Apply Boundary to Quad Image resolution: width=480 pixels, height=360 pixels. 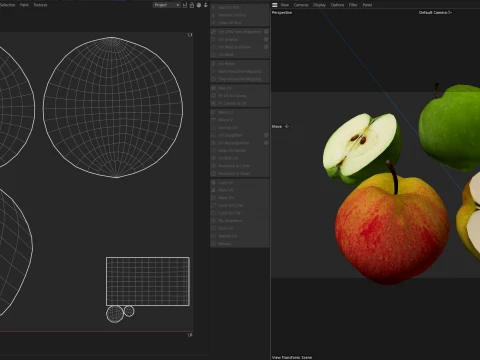pos(239,173)
